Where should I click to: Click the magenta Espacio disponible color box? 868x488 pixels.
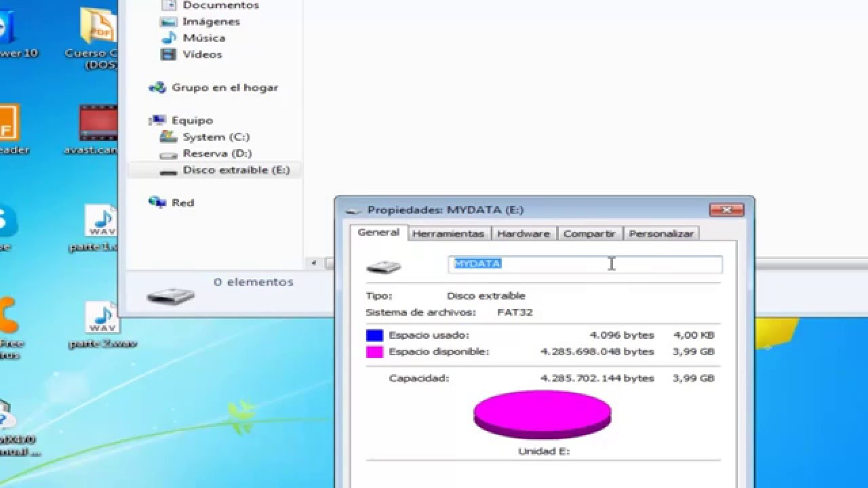tap(374, 352)
